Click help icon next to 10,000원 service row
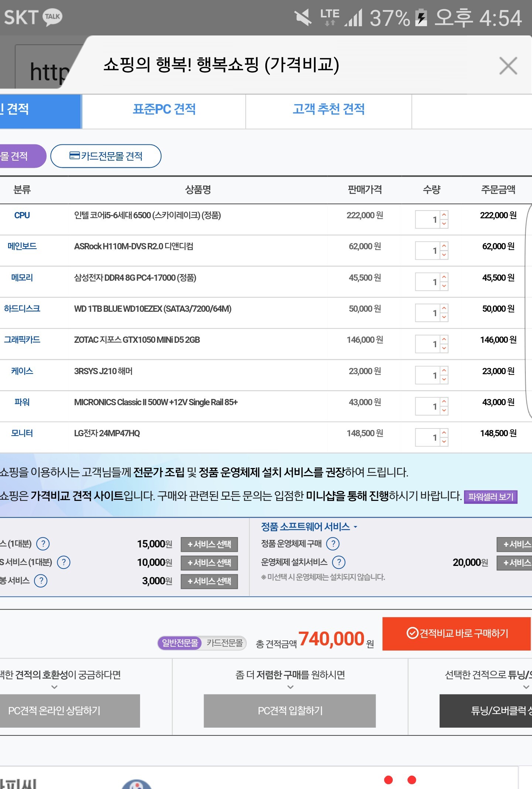Image resolution: width=532 pixels, height=789 pixels. tap(64, 562)
